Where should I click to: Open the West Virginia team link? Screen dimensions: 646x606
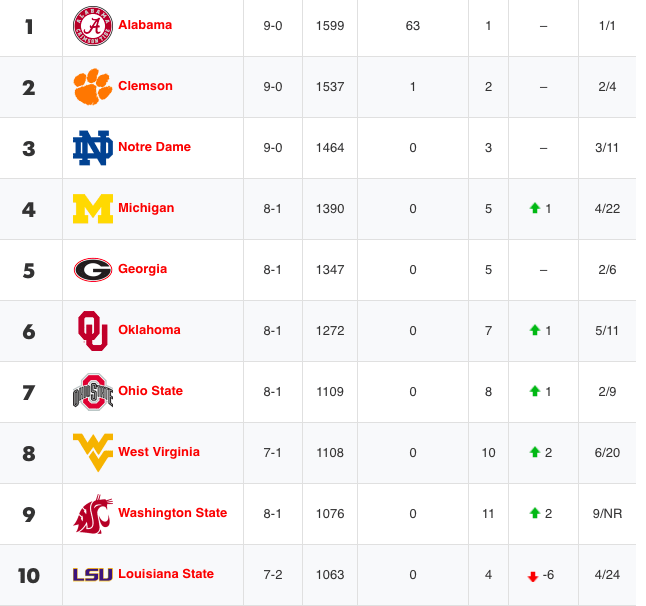[x=159, y=452]
